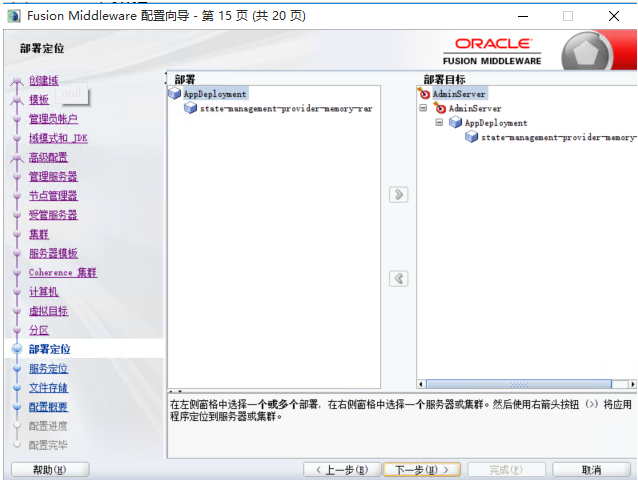Click the nested AdminServer server icon
638x482 pixels.
pos(440,108)
